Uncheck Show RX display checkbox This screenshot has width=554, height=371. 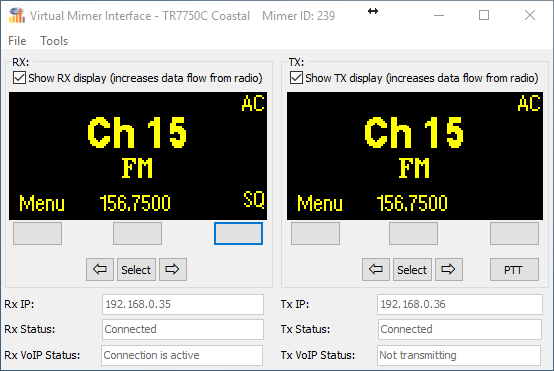(19, 78)
